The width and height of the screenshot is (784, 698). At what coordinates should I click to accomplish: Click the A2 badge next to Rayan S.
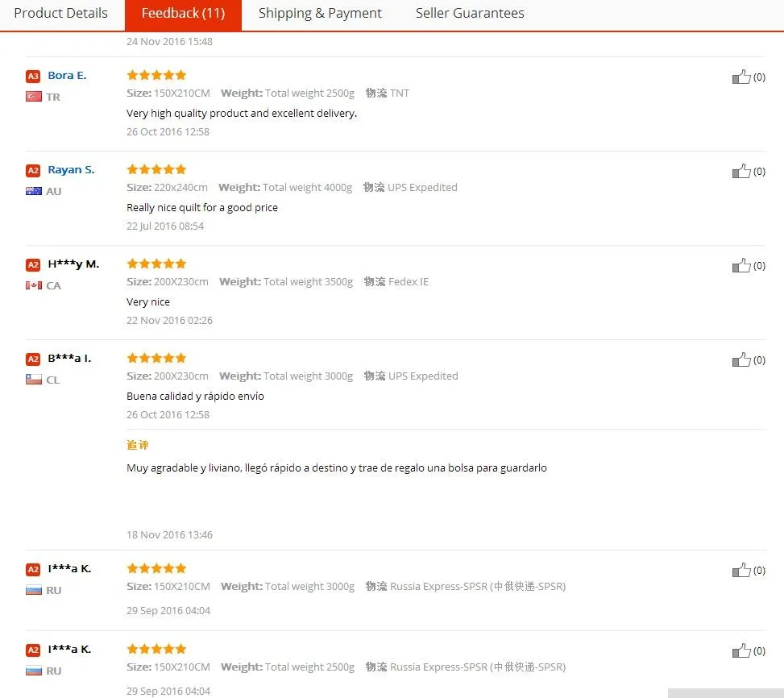point(33,171)
